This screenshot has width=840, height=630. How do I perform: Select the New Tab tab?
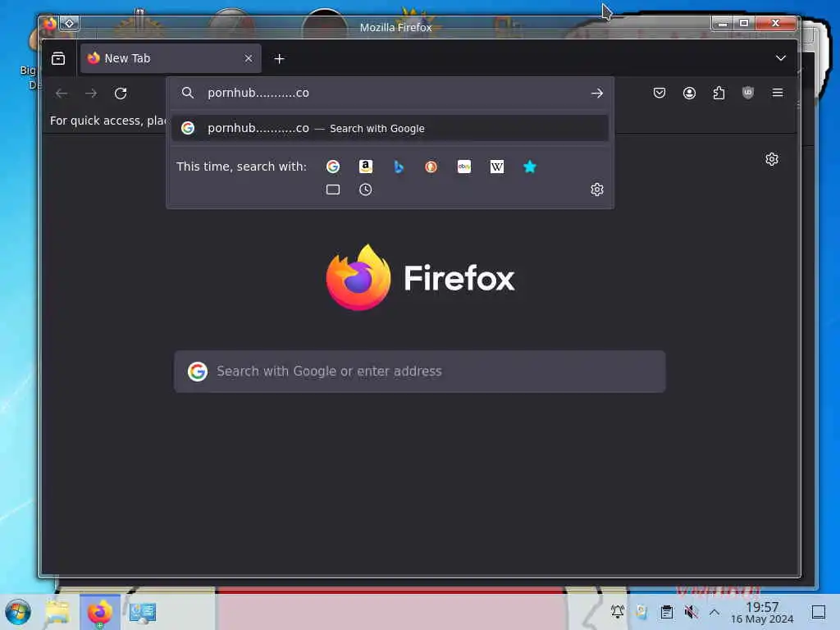[171, 58]
